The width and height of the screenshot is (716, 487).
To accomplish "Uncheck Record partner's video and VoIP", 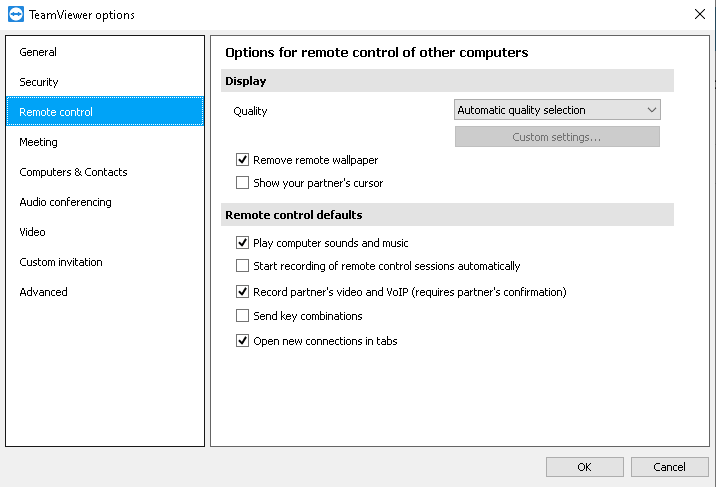I will (x=242, y=292).
